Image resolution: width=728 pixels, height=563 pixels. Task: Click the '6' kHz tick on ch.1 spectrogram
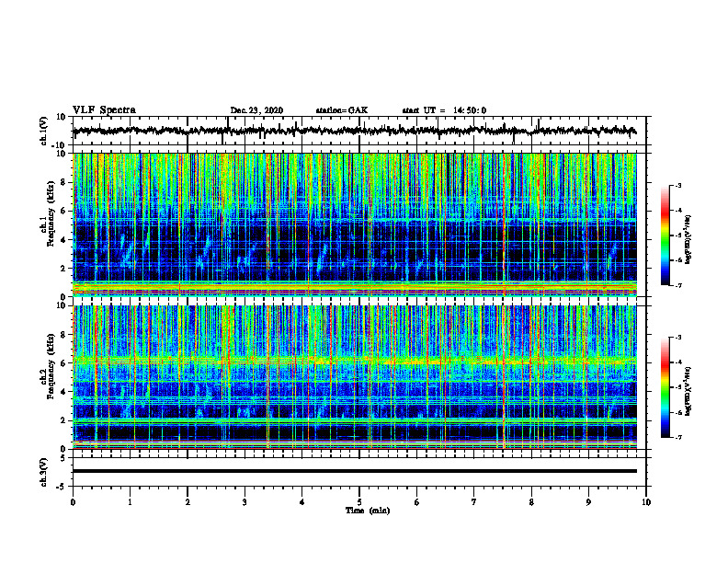63,211
